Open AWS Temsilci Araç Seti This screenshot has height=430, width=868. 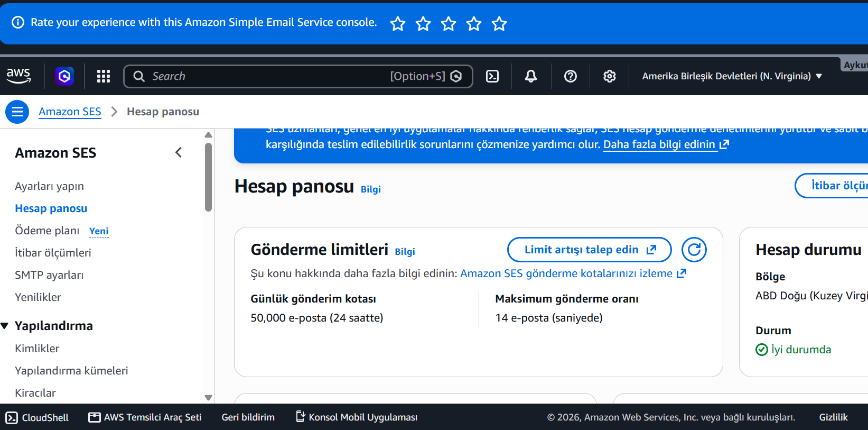tap(145, 417)
